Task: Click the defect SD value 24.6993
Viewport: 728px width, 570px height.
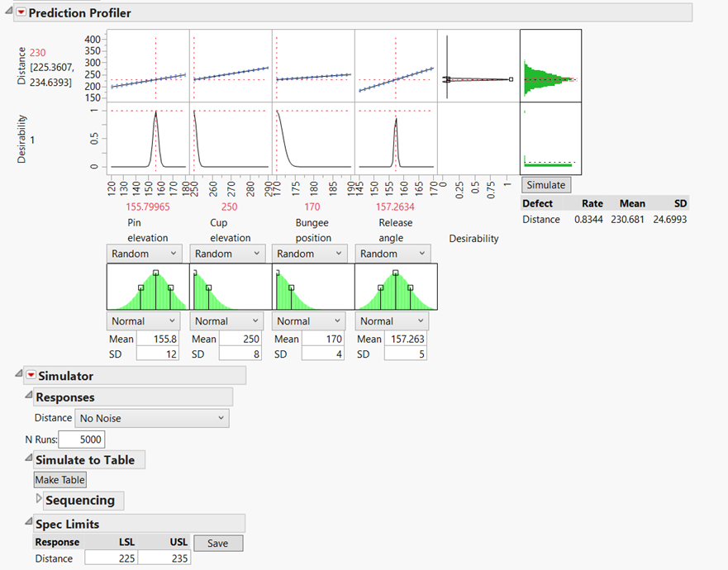Action: pos(669,219)
